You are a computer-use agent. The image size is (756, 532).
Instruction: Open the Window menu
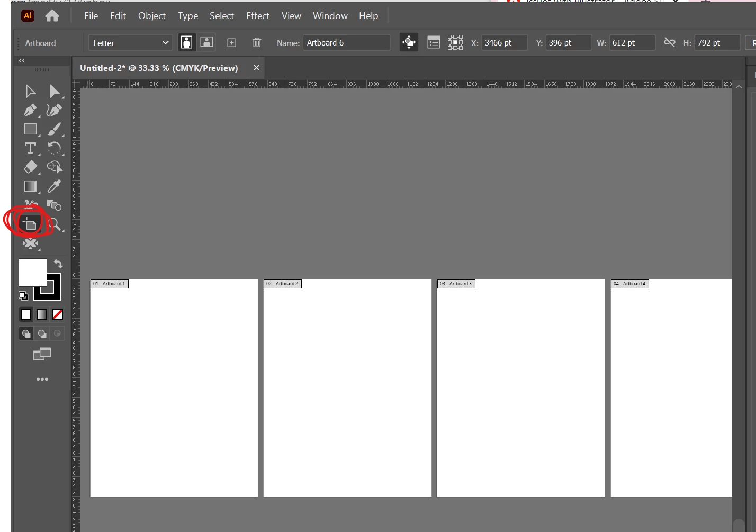click(x=330, y=16)
